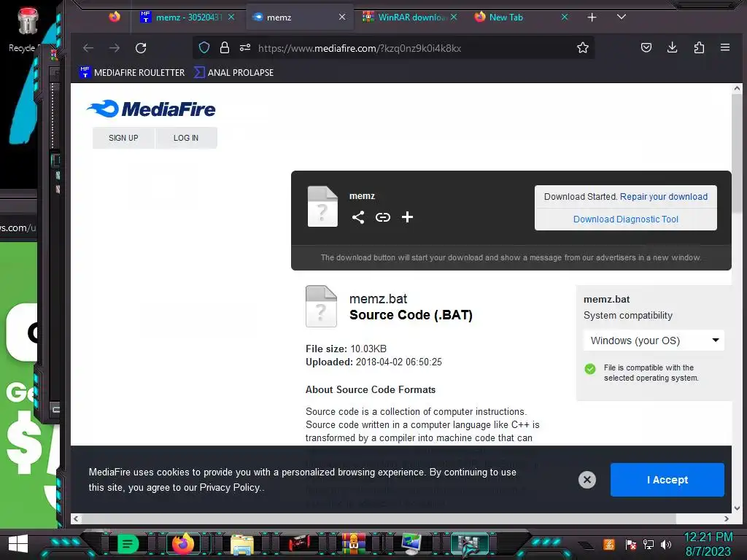Image resolution: width=747 pixels, height=560 pixels.
Task: Click the LOG IN button
Action: [186, 138]
